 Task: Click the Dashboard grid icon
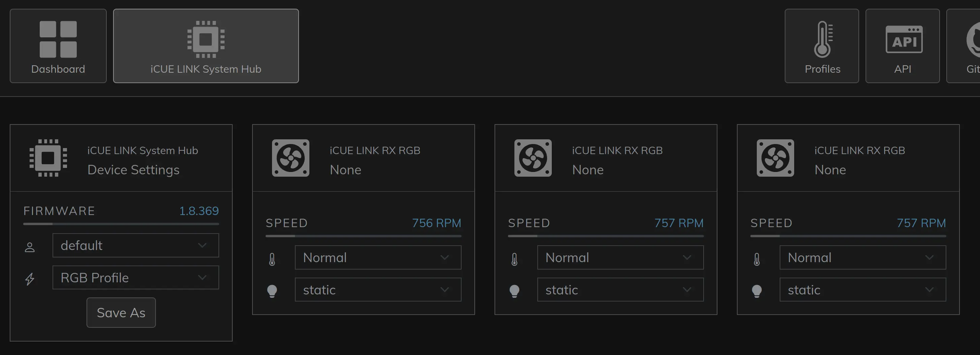tap(58, 39)
